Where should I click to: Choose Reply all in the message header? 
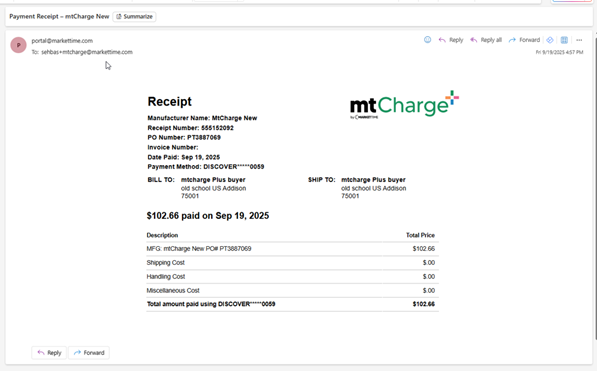point(486,40)
